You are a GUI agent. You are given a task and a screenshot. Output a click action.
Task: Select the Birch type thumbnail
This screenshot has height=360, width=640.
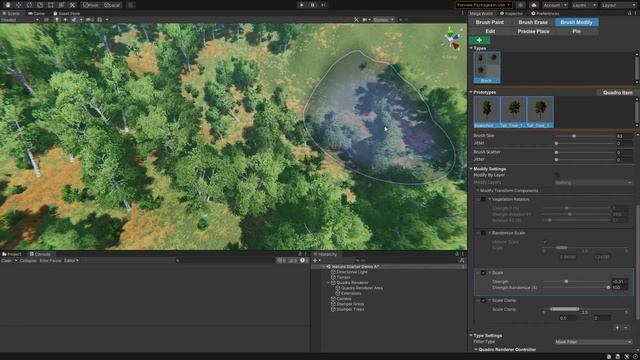coord(487,67)
